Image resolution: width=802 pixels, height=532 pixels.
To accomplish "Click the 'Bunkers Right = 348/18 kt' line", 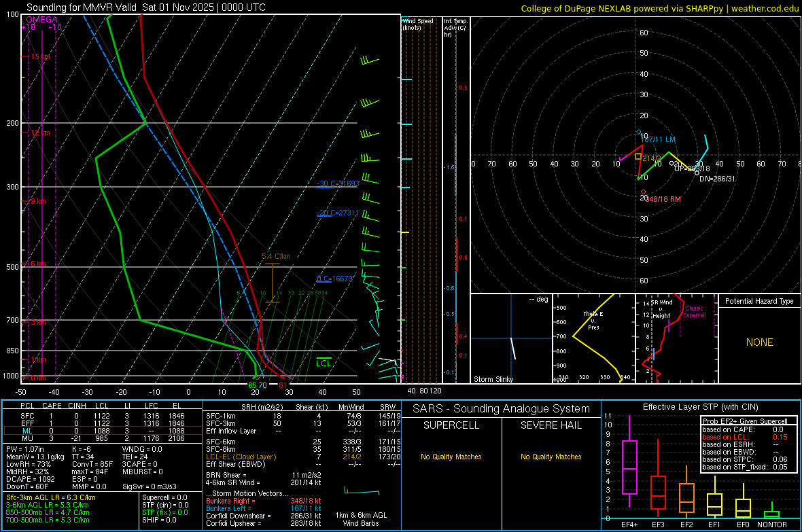I will [264, 501].
